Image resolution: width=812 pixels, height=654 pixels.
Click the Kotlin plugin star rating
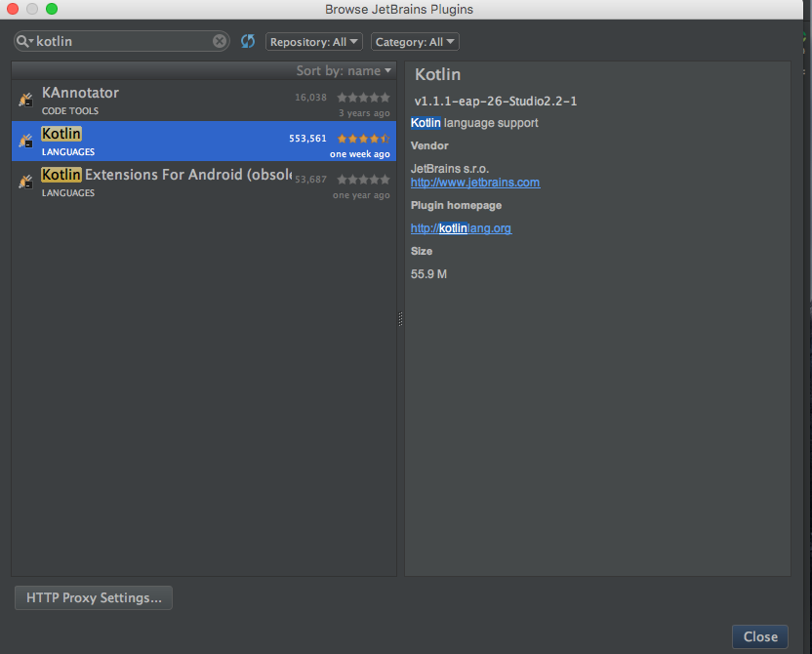tap(363, 139)
